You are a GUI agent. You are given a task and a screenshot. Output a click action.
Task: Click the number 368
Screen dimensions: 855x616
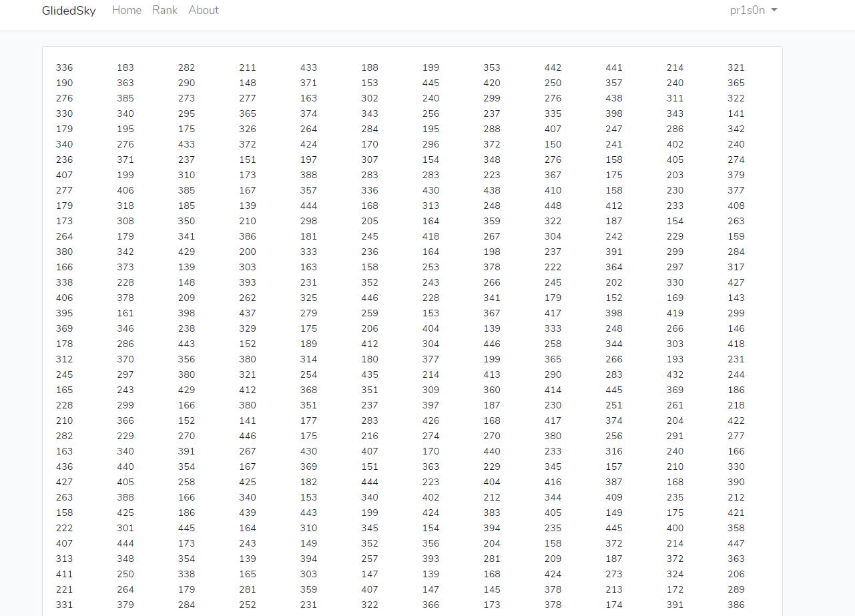point(309,390)
